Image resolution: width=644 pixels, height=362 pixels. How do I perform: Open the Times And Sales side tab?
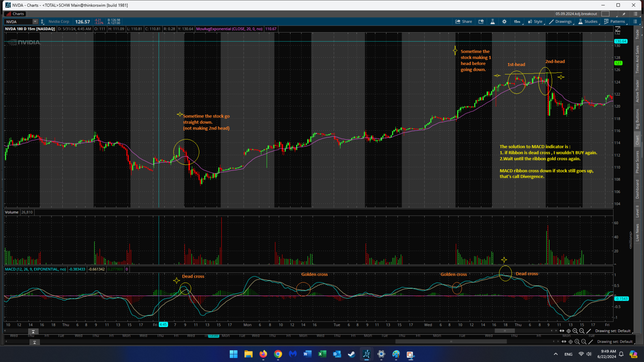(637, 59)
